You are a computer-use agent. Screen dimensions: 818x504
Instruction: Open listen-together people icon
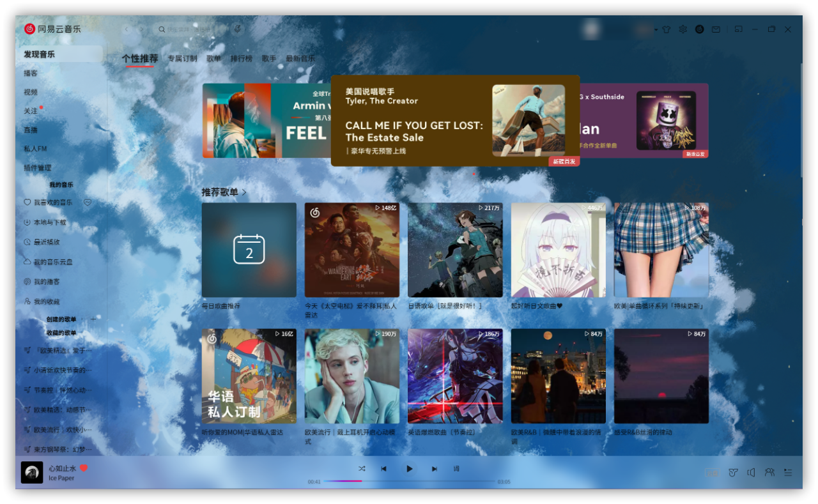(769, 473)
